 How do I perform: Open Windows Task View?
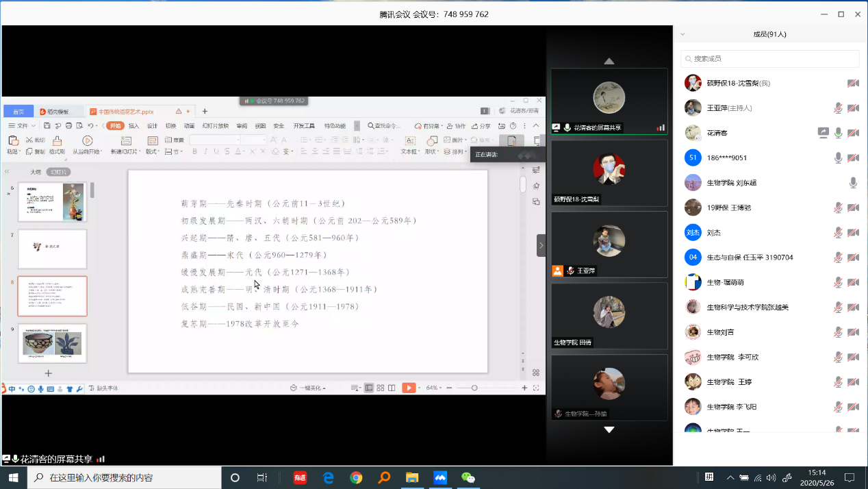[262, 477]
